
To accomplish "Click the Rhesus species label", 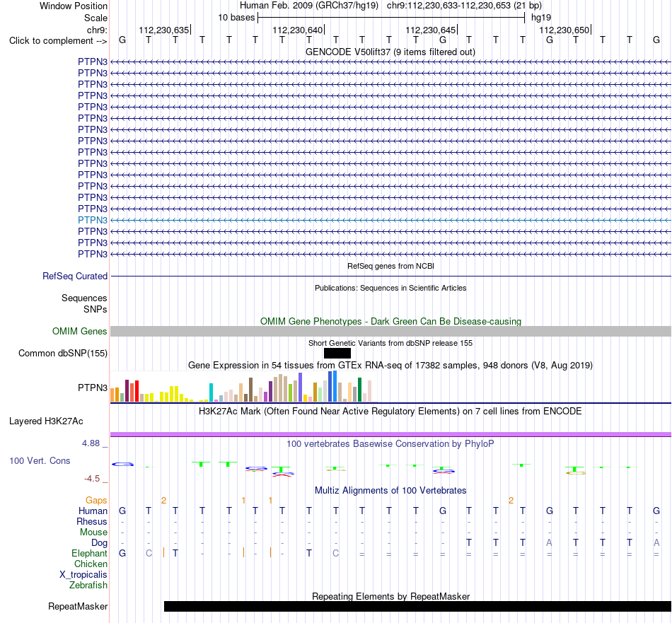I will (92, 522).
